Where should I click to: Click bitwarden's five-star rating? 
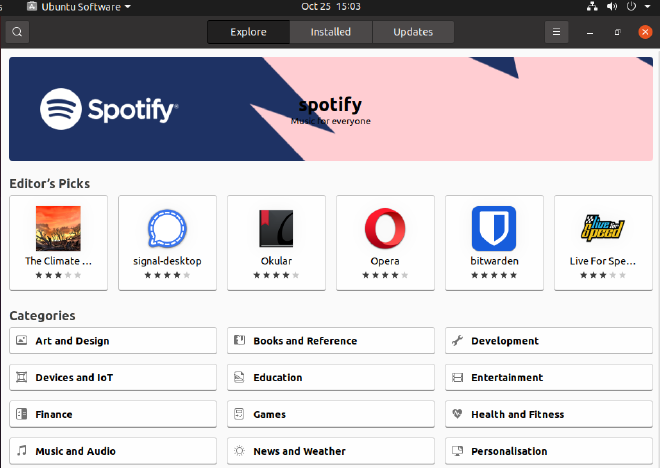[494, 275]
